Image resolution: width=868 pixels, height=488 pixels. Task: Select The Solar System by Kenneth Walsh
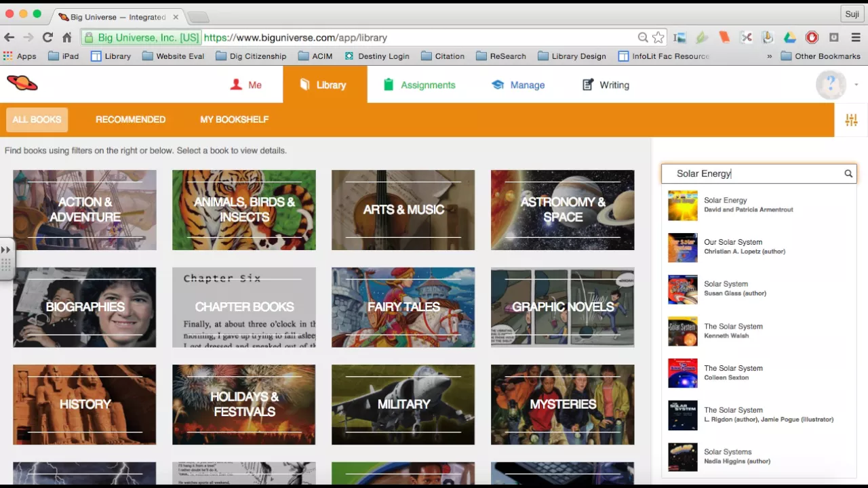coord(759,331)
